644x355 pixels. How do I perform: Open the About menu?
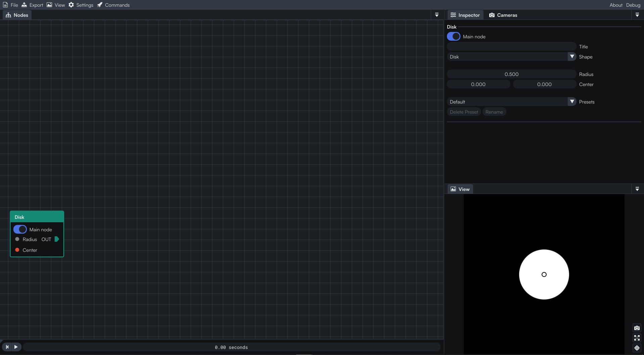(616, 5)
